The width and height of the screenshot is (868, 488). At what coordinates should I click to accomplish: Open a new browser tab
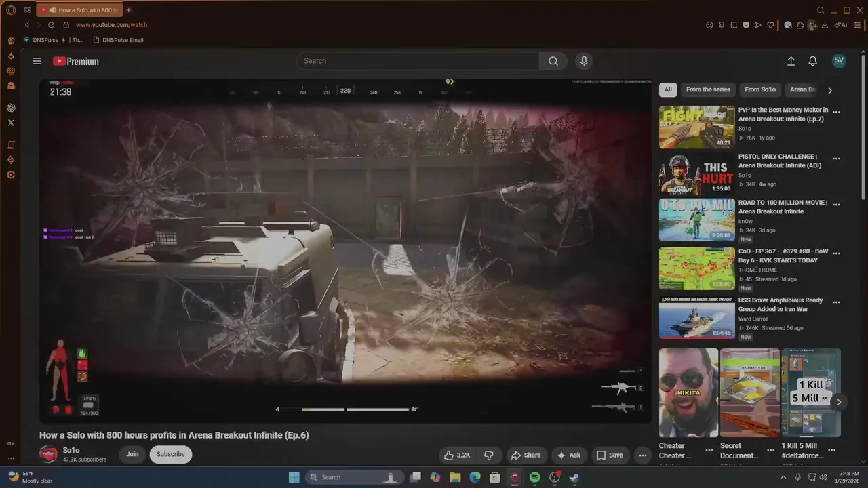click(x=129, y=10)
